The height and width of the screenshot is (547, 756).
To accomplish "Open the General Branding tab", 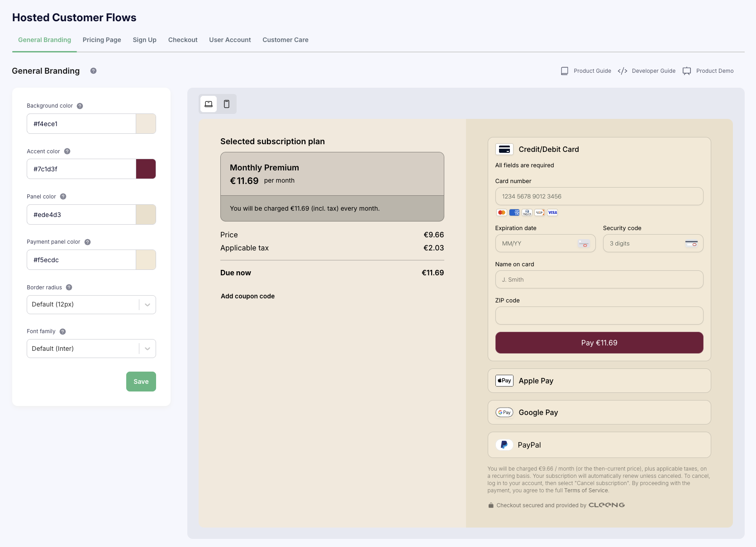I will click(44, 40).
